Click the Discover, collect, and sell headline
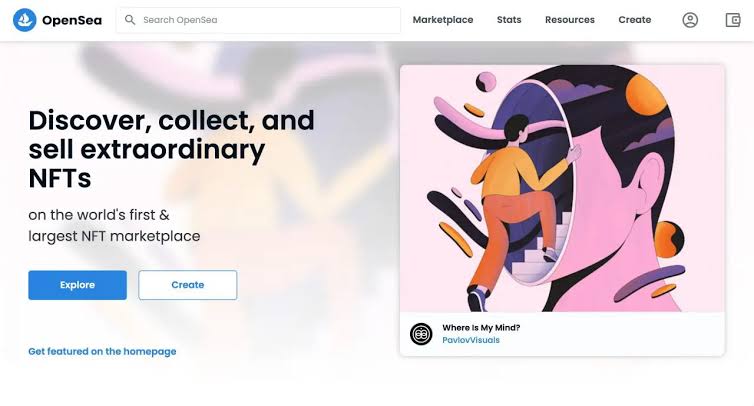The width and height of the screenshot is (754, 406). (x=171, y=149)
